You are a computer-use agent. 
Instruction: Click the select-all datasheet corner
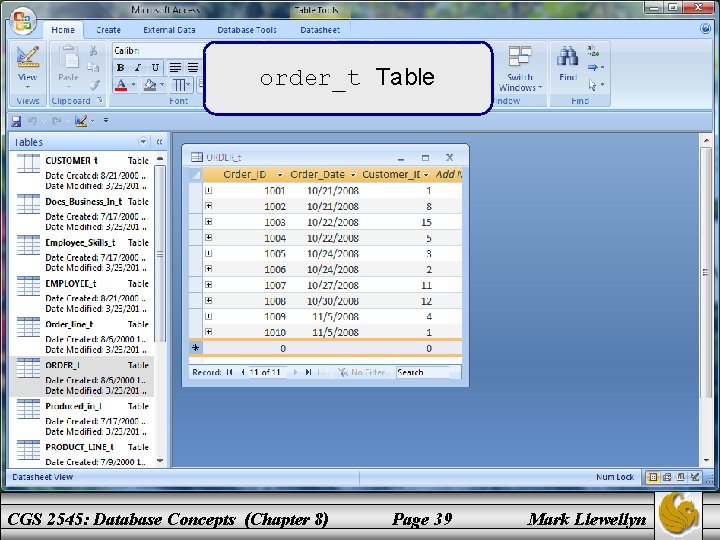(196, 174)
